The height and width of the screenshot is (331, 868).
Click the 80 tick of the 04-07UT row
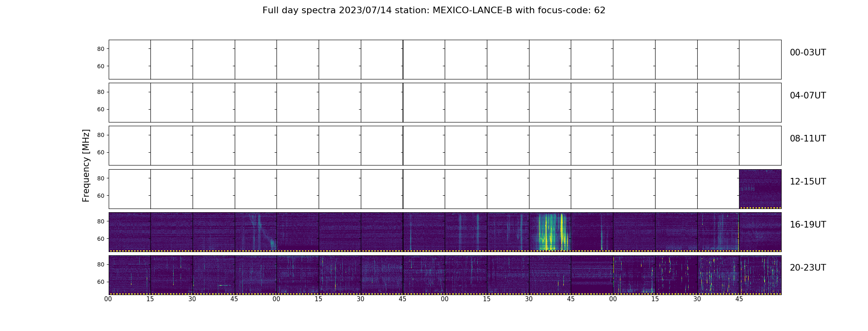[x=100, y=92]
